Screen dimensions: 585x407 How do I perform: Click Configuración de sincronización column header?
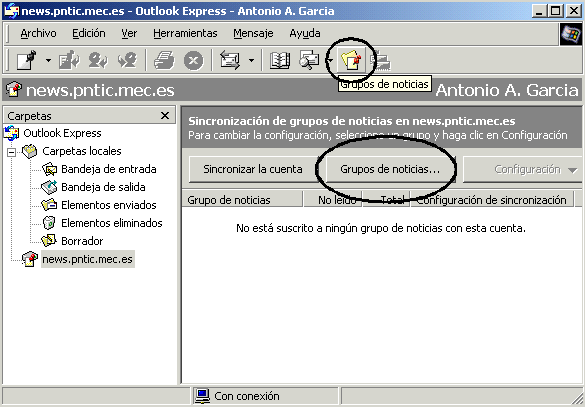(492, 200)
